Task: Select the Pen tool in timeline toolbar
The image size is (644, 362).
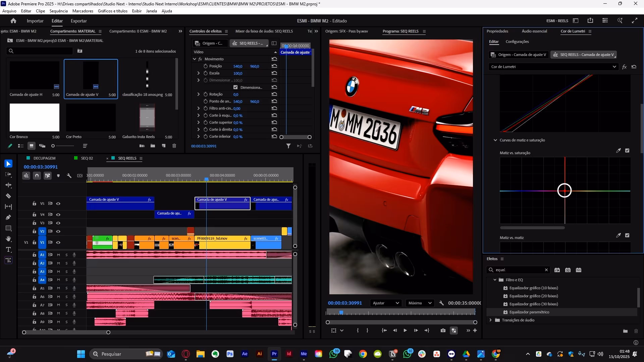Action: coord(8,218)
